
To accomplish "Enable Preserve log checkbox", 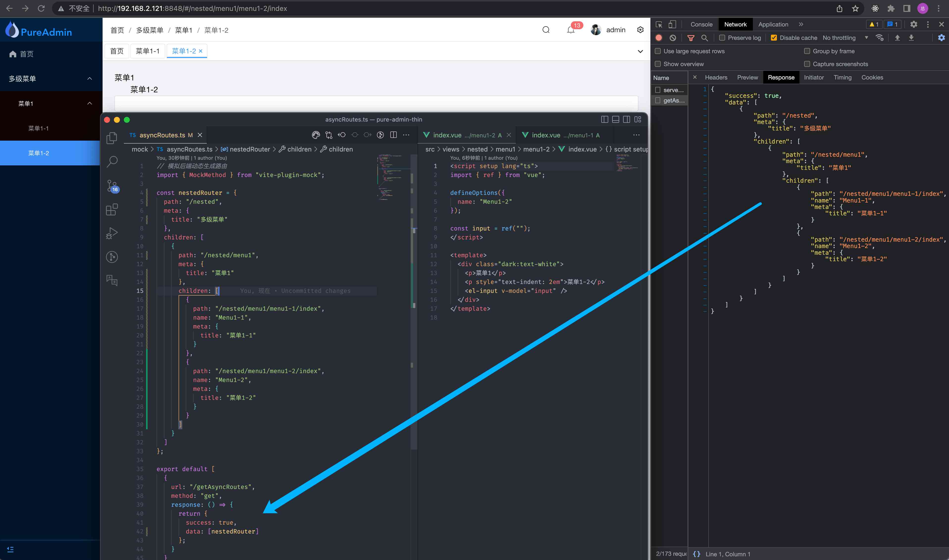I will pyautogui.click(x=722, y=38).
